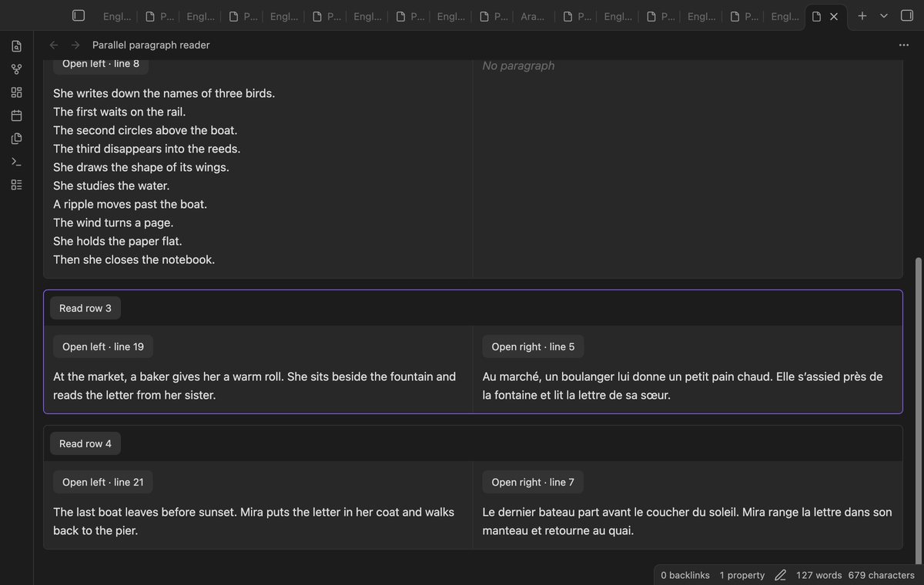Click the 'Parallel paragraph reader' title
Viewport: 924px width, 585px height.
pyautogui.click(x=151, y=45)
